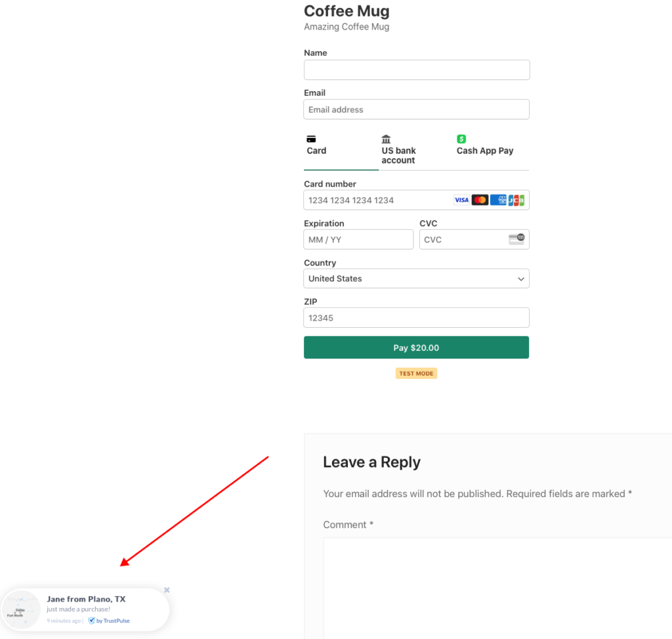This screenshot has height=639, width=672.
Task: Click the CVC card hint icon
Action: click(516, 239)
